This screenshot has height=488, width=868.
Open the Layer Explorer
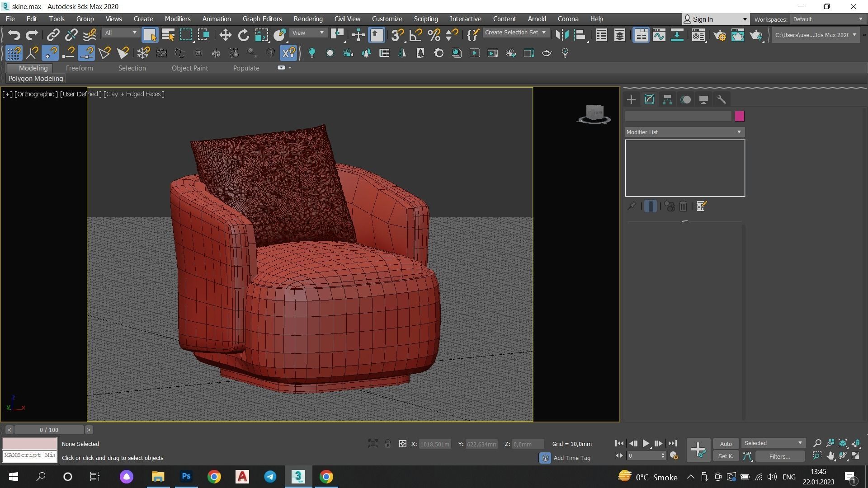click(619, 35)
